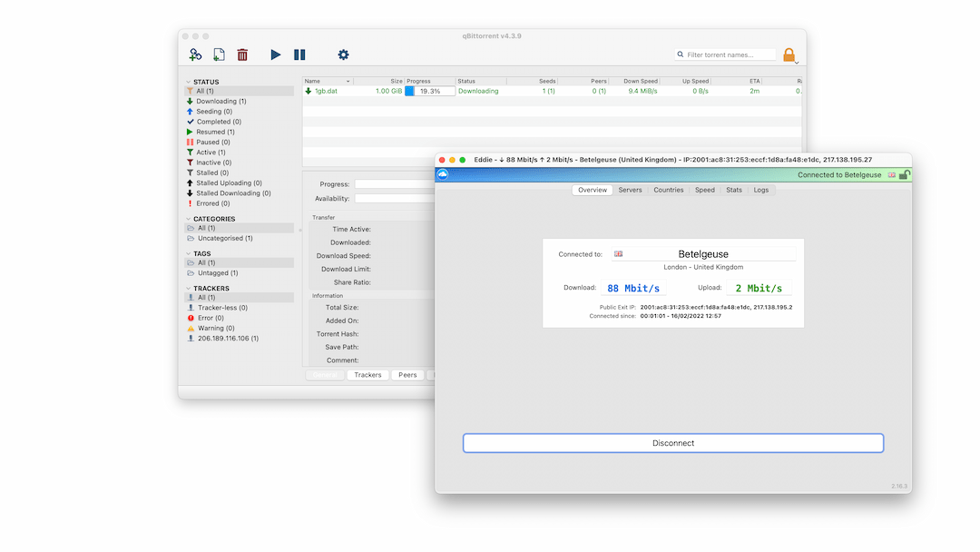Select Tracker-less (0) tracker filter
This screenshot has width=980, height=552.
222,308
